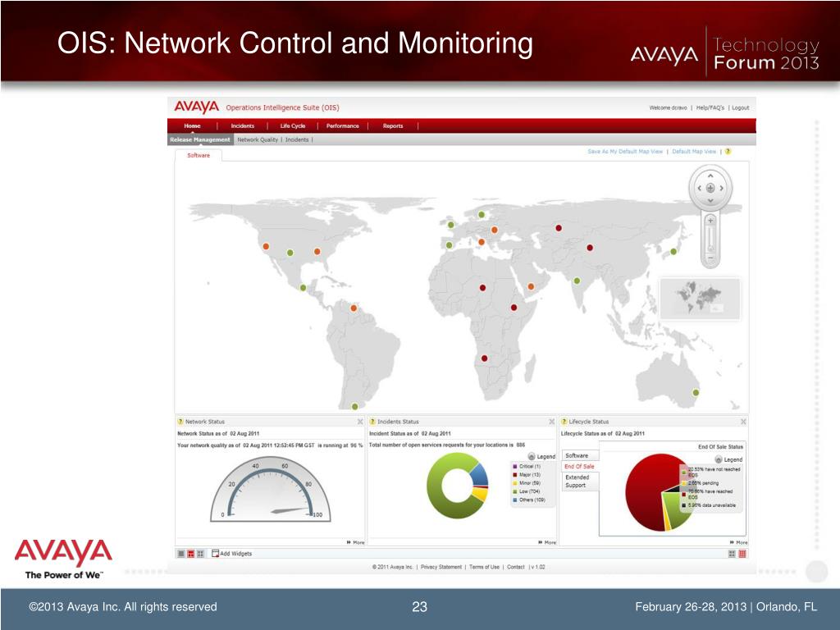This screenshot has width=840, height=630.
Task: Select Software tab in Lifecycle Status widget
Action: click(x=577, y=455)
